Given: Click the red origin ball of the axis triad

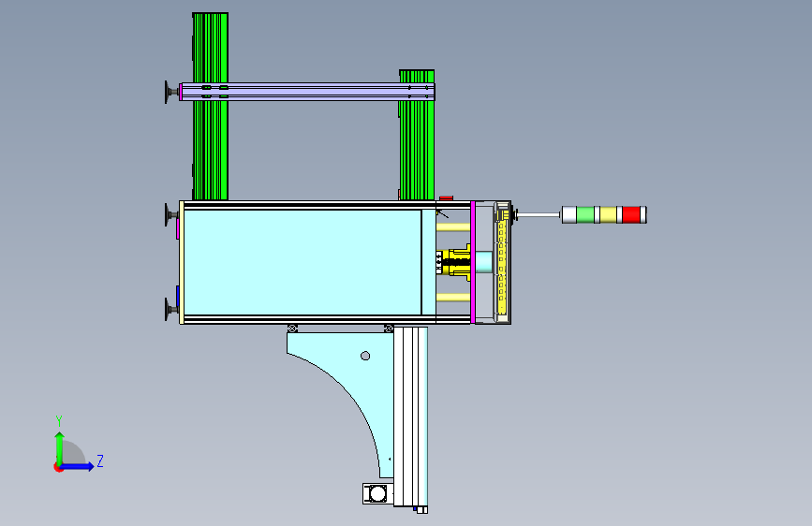Looking at the screenshot, I should click(x=57, y=467).
